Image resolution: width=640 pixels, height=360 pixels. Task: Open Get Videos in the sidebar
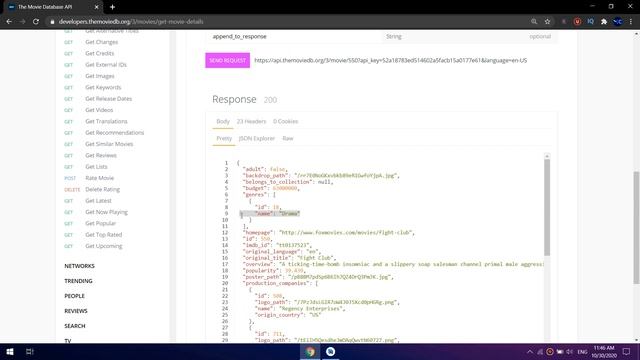[99, 110]
